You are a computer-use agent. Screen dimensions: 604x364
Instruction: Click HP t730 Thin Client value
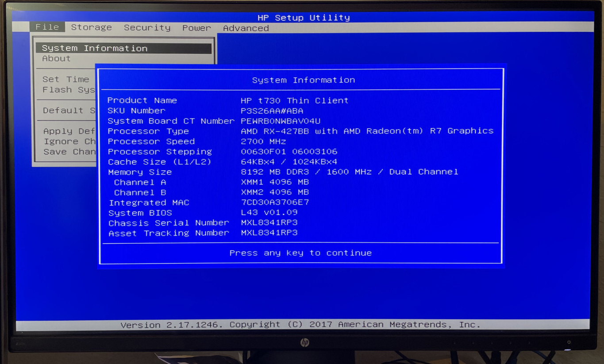(295, 100)
